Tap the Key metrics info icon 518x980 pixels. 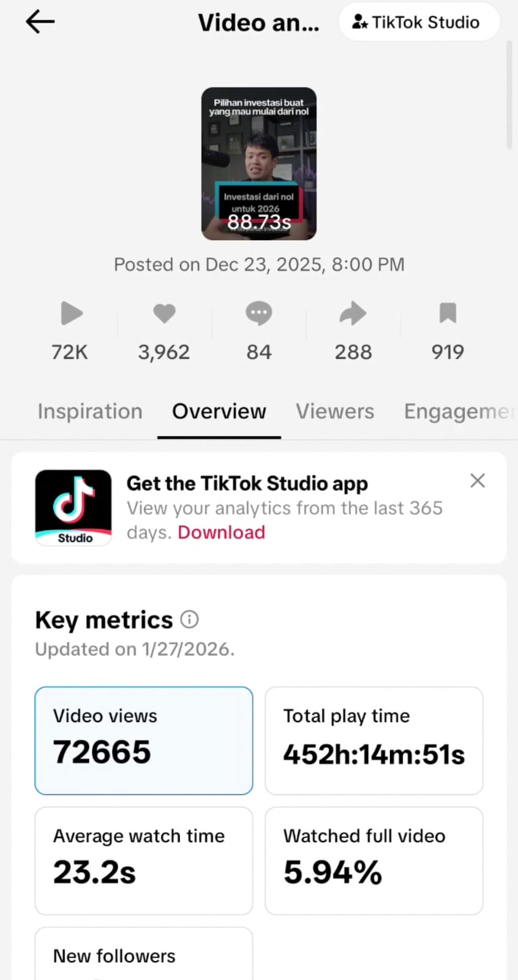tap(190, 620)
